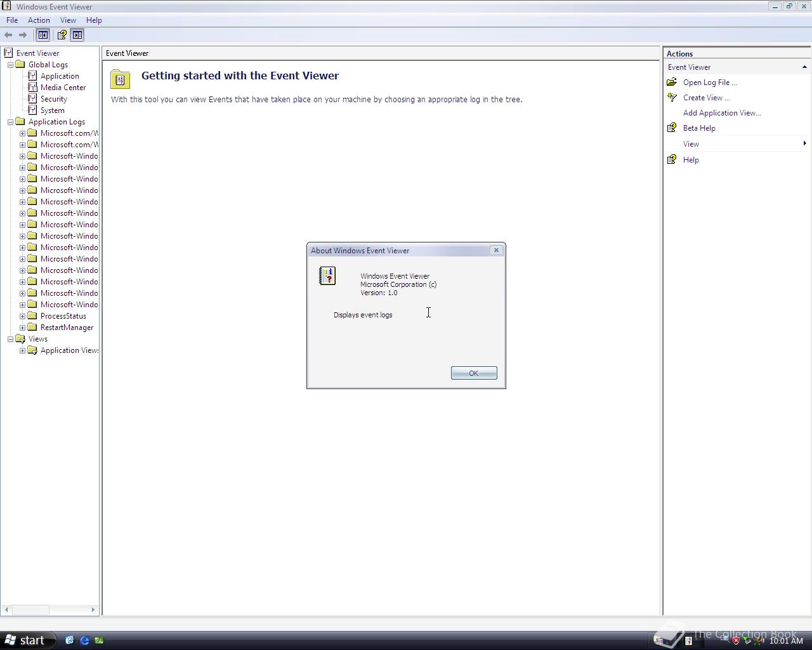The height and width of the screenshot is (650, 812).
Task: Click the taskbar clock showing 10:01 AM
Action: [x=786, y=641]
